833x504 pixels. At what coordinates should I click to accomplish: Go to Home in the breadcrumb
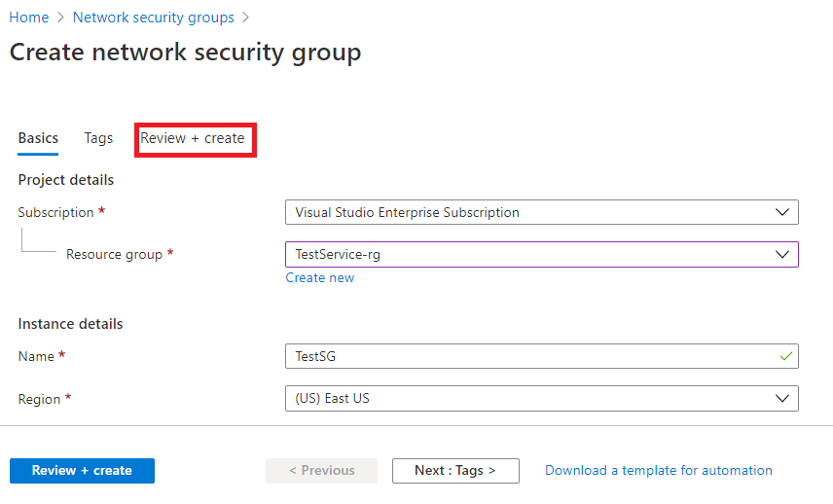(x=29, y=18)
